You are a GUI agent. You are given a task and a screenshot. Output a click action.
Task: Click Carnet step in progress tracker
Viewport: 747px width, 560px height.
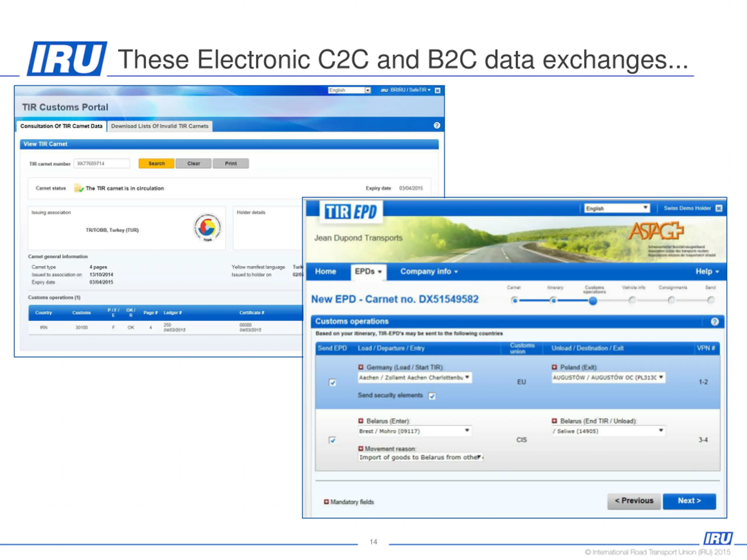tap(514, 300)
